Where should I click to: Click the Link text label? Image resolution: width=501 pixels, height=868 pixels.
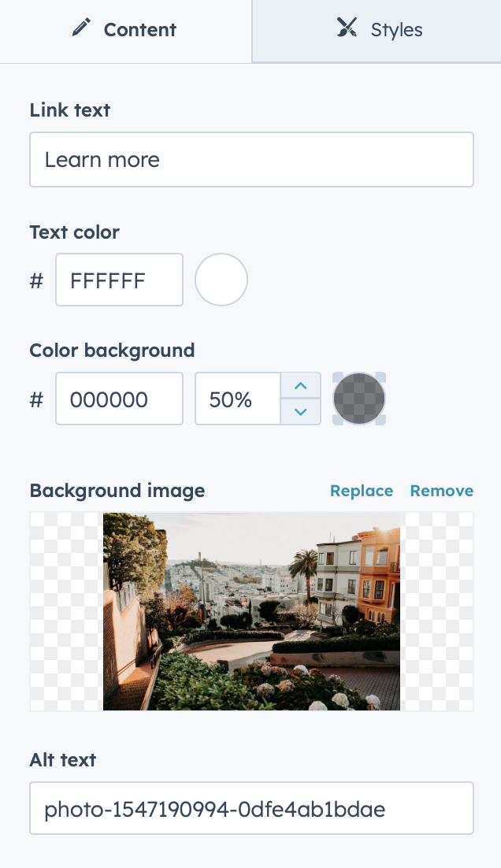click(x=70, y=110)
